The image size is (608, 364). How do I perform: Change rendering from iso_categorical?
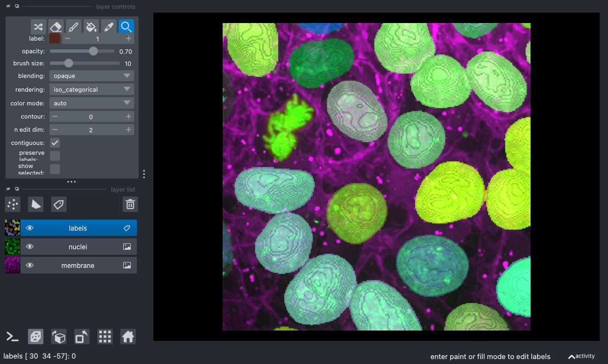(91, 89)
